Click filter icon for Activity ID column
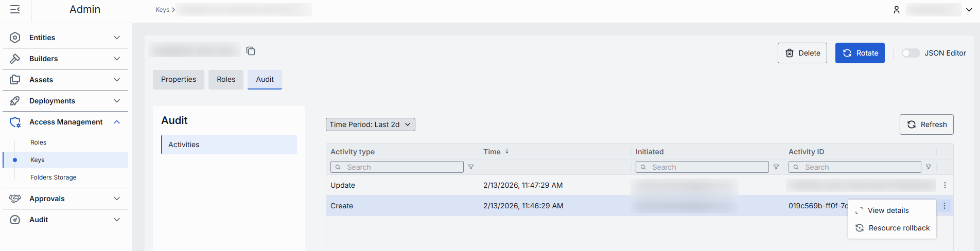This screenshot has width=980, height=251. [929, 167]
